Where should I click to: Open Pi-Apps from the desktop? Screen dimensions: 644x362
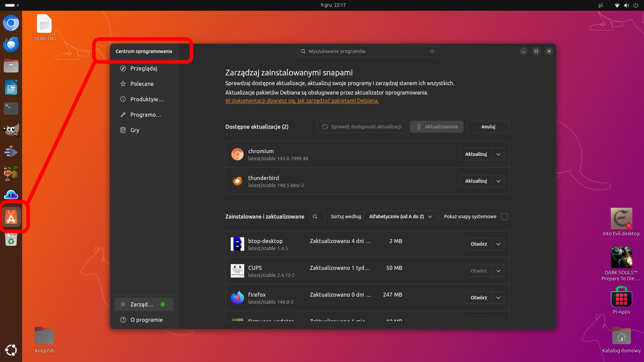point(621,298)
